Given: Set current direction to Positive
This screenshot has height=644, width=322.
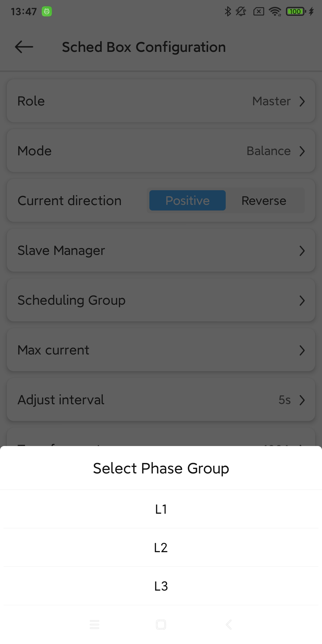Looking at the screenshot, I should [x=187, y=201].
